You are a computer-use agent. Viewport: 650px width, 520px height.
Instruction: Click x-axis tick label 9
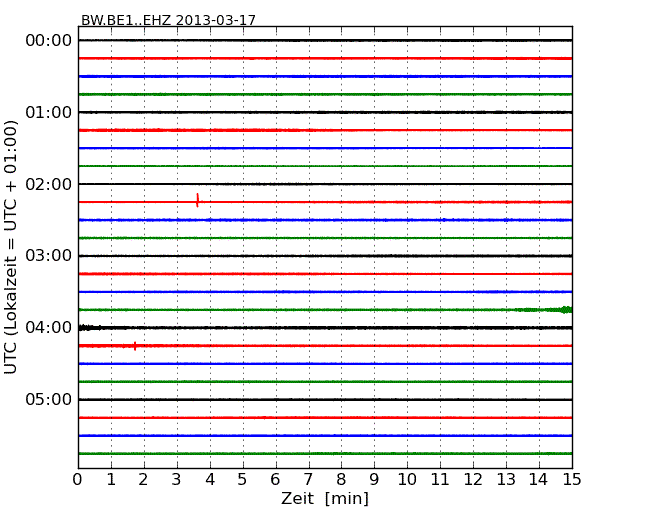tap(374, 480)
